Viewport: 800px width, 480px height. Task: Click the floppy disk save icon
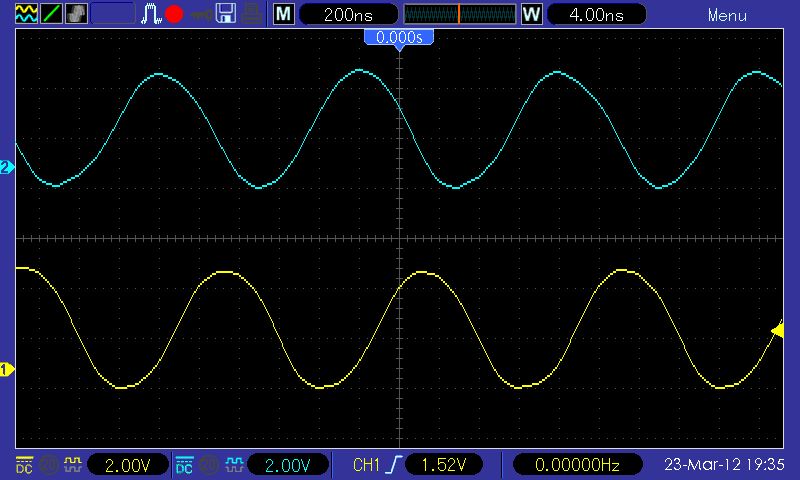pos(226,14)
